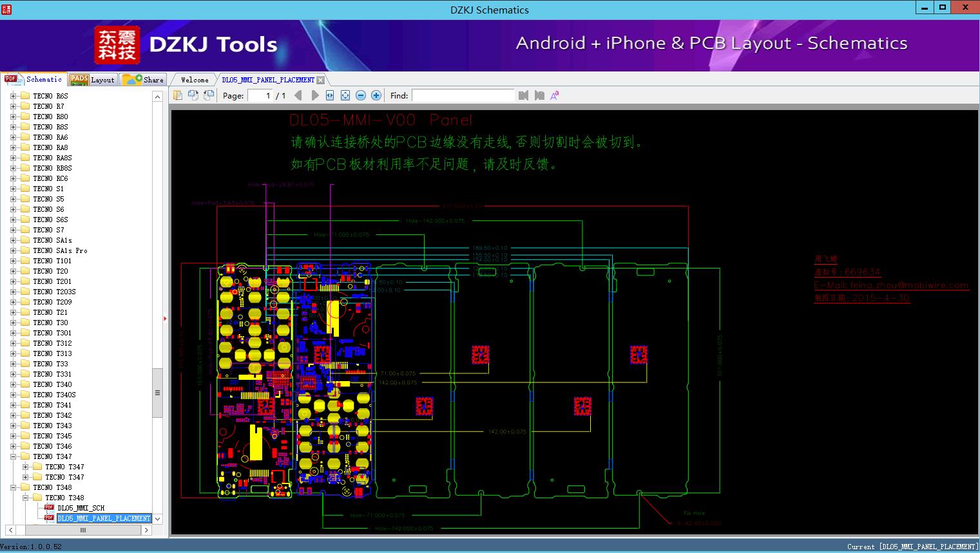Click the fit width icon
This screenshot has height=553, width=980.
[330, 95]
